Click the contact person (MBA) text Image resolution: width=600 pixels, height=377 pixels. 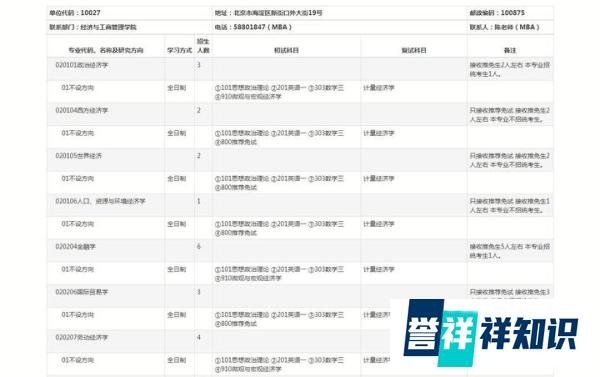pyautogui.click(x=504, y=27)
